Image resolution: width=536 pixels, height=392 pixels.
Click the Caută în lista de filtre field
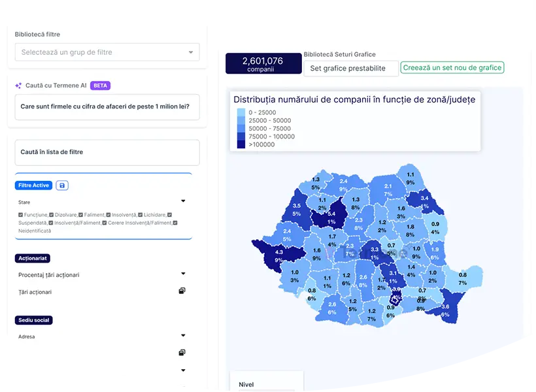tap(107, 152)
